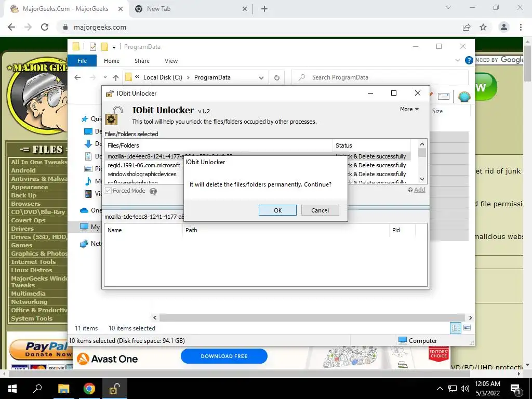Open taskbar search magnifier

click(x=37, y=389)
